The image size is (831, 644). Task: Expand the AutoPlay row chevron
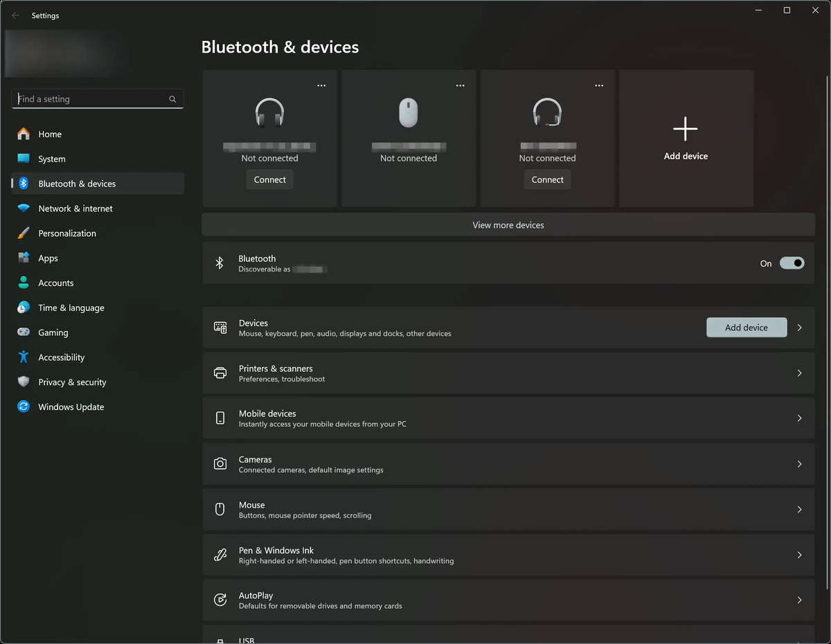(x=800, y=600)
